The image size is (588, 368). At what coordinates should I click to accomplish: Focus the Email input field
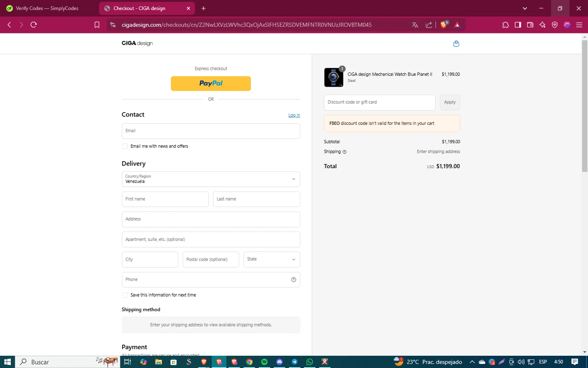[211, 131]
